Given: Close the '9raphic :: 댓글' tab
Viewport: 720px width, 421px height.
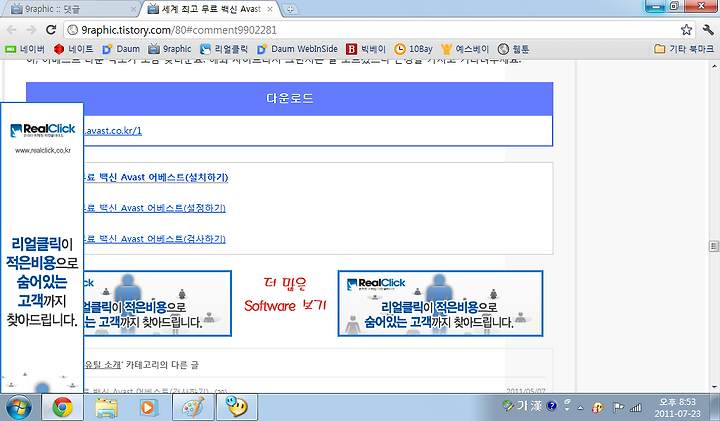Looking at the screenshot, I should pyautogui.click(x=133, y=9).
